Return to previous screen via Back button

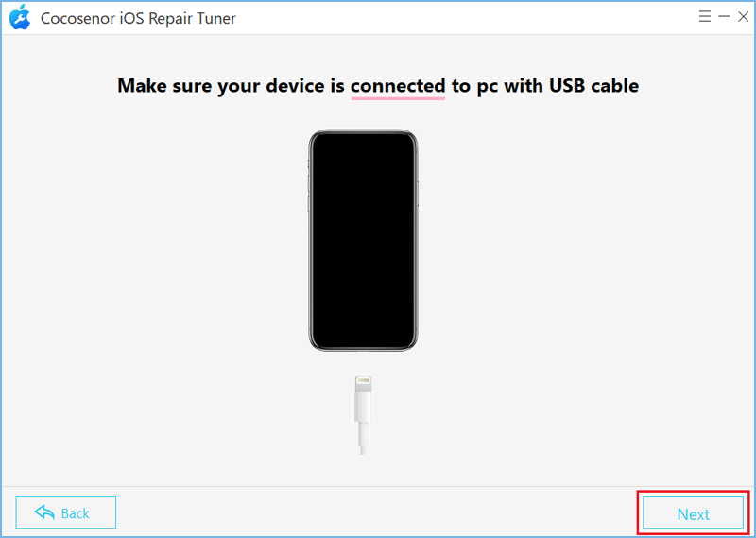tap(65, 512)
